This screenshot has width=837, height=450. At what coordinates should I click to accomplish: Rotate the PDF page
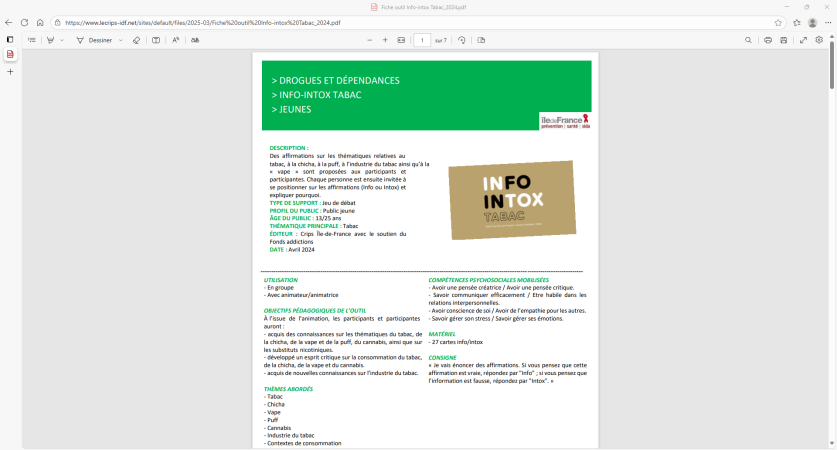tap(461, 40)
